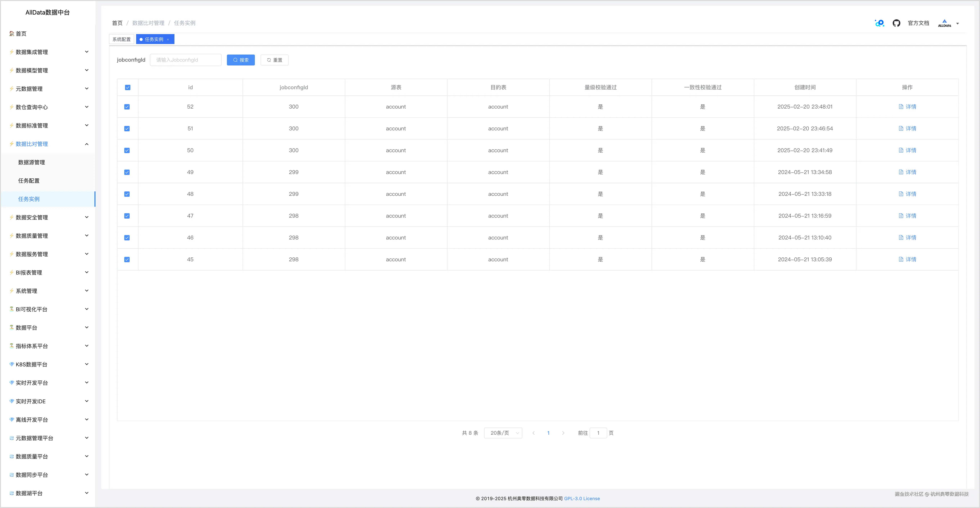Open the GitHub icon in header

896,23
